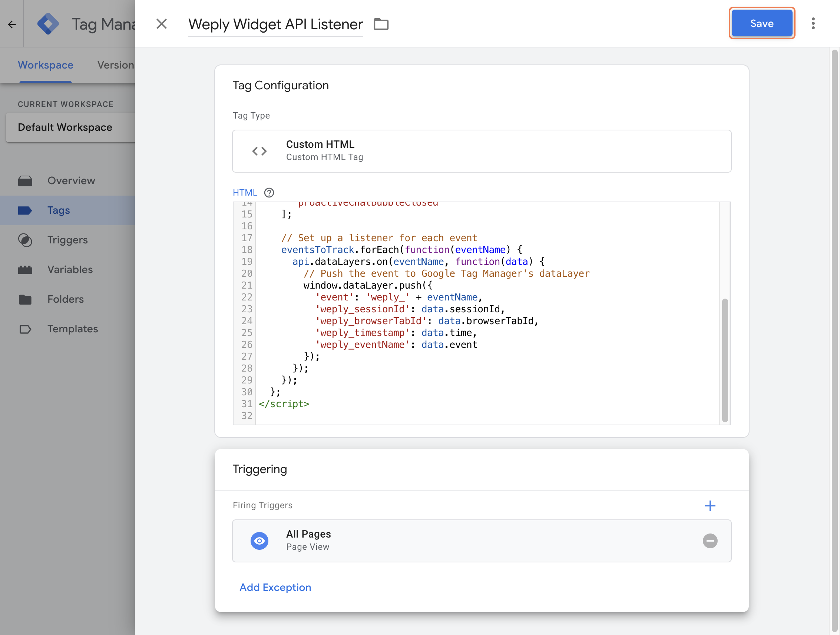Open Variables in the sidebar
Image resolution: width=840 pixels, height=635 pixels.
click(x=70, y=269)
